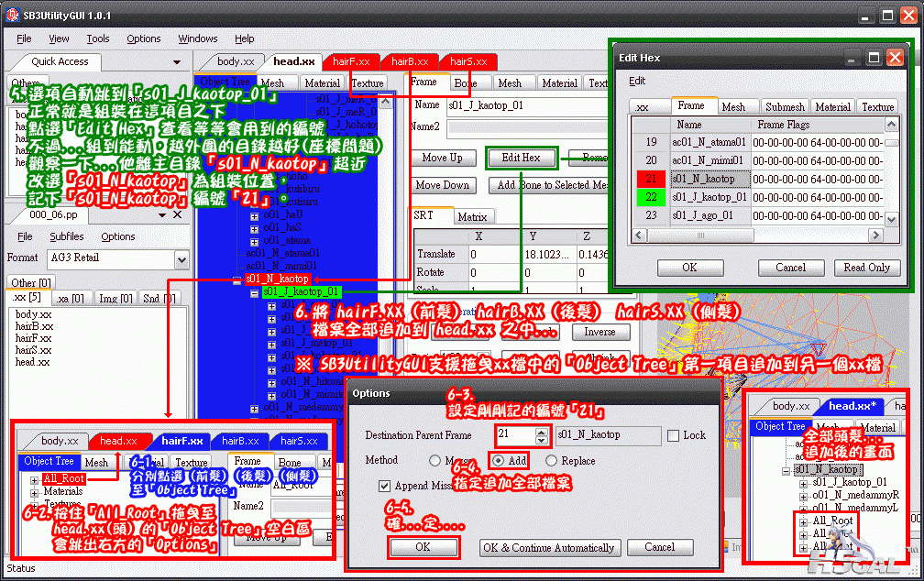Click the Read Only button in Edit Hex

[x=867, y=268]
